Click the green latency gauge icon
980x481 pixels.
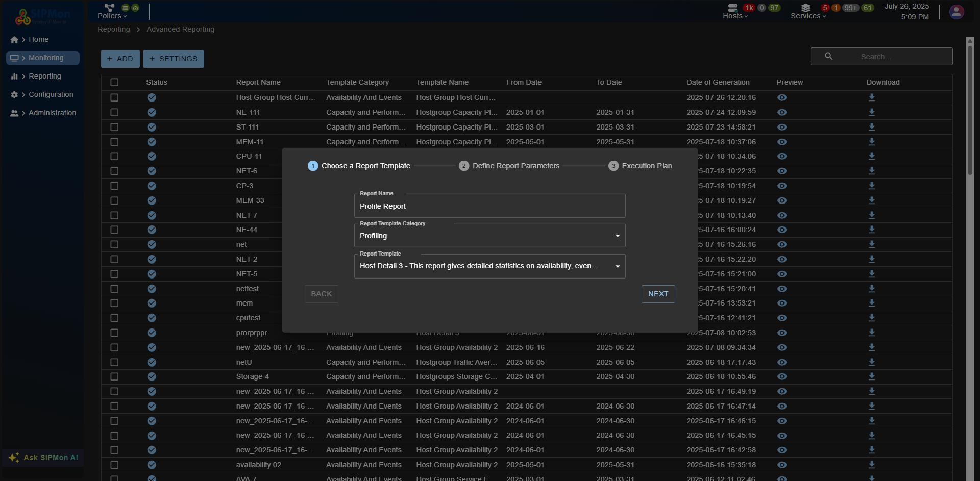pos(135,7)
